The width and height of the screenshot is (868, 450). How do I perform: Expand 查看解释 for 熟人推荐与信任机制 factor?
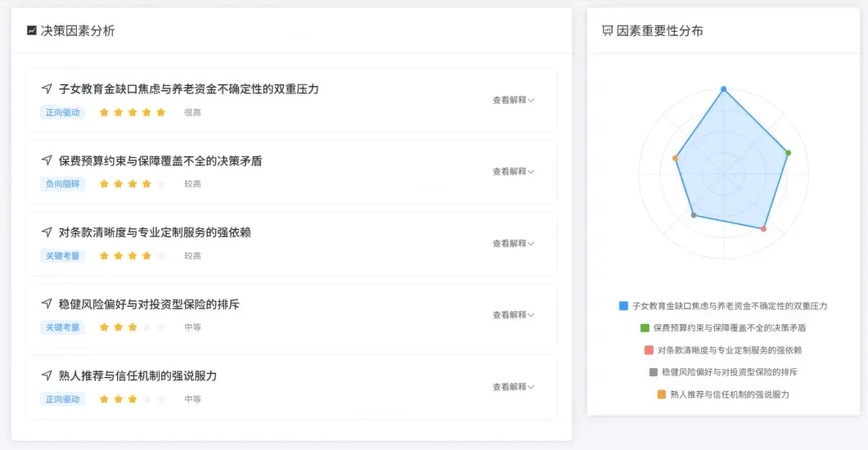coord(513,387)
